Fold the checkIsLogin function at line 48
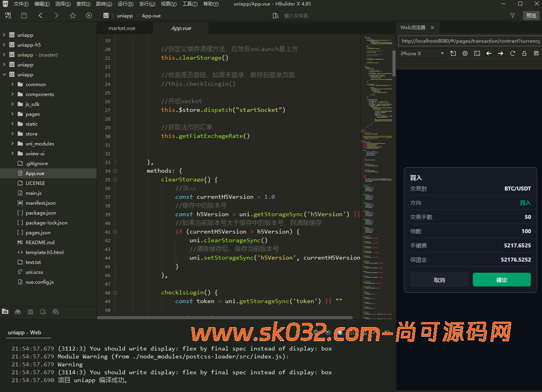This screenshot has height=392, width=542. (x=115, y=293)
